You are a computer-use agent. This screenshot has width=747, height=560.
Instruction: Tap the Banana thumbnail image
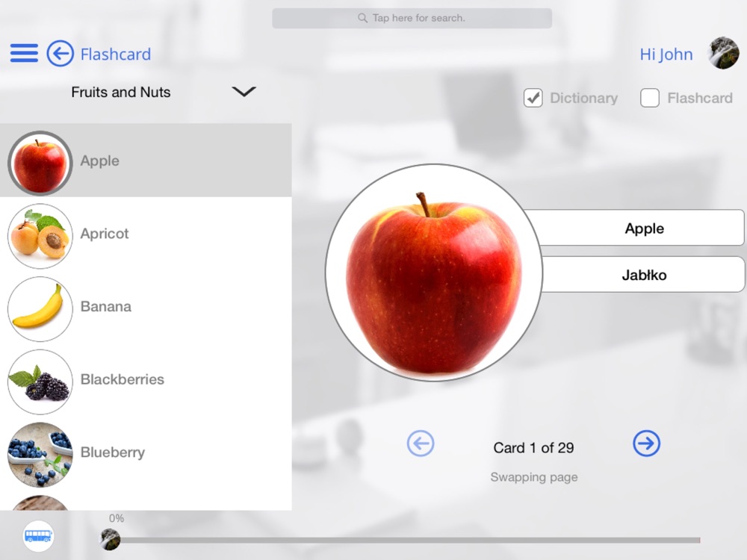coord(40,308)
